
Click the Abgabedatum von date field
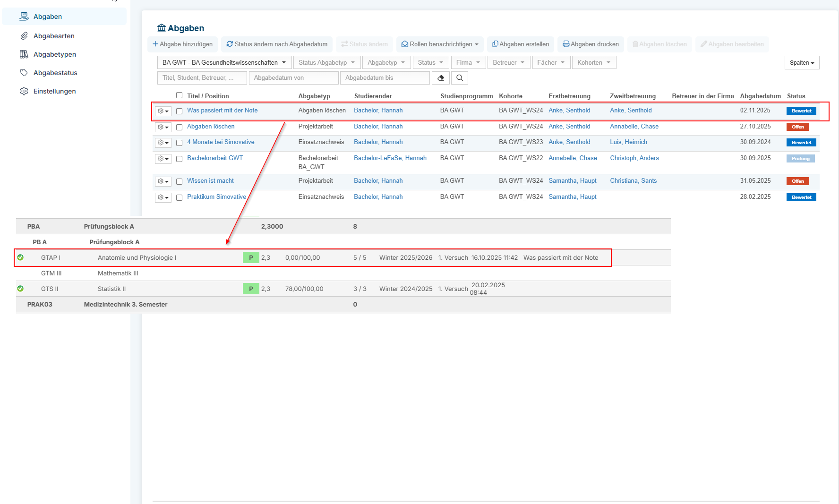point(294,78)
